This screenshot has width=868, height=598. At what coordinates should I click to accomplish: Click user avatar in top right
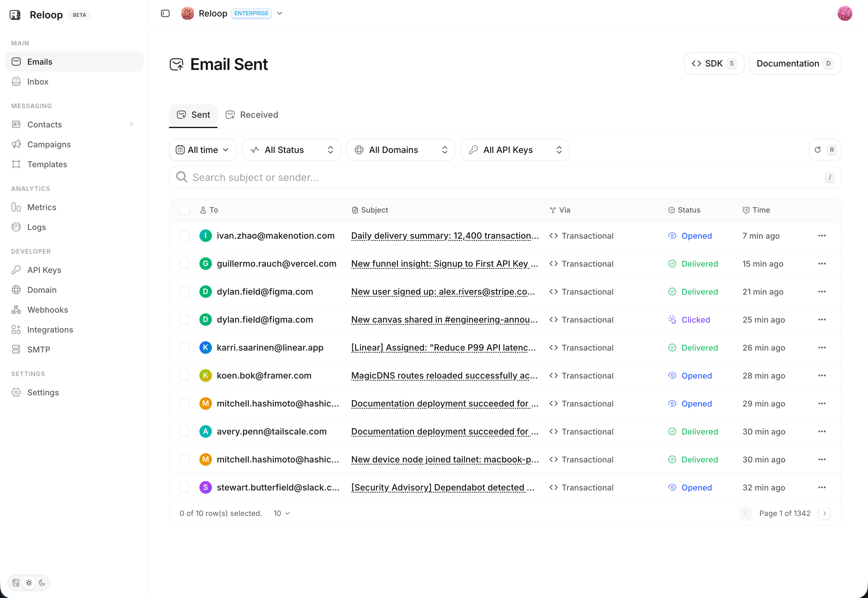[845, 13]
